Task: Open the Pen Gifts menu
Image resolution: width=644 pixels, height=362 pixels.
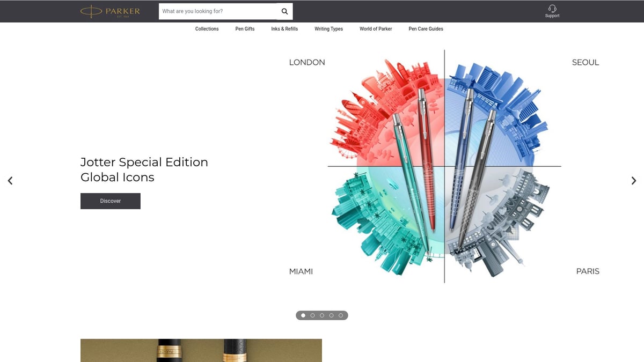Action: (x=245, y=29)
